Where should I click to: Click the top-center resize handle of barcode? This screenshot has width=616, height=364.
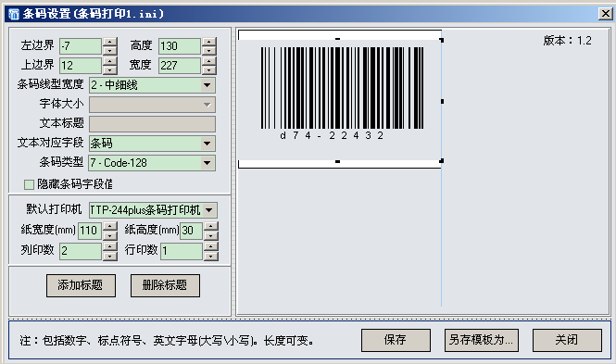coord(337,39)
